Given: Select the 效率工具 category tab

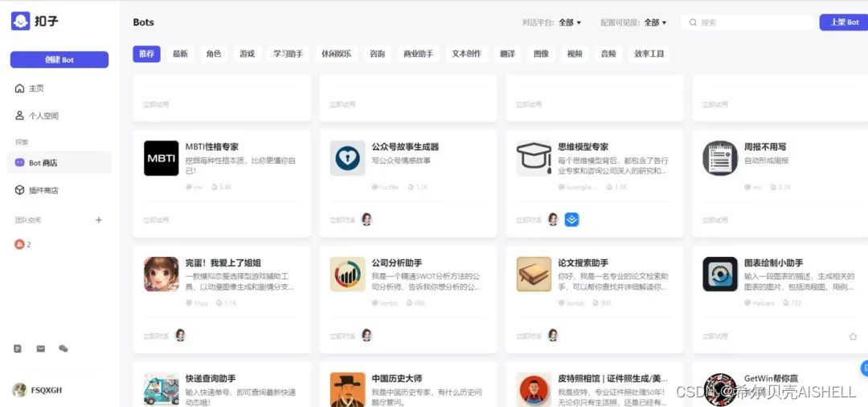Looking at the screenshot, I should [x=649, y=55].
